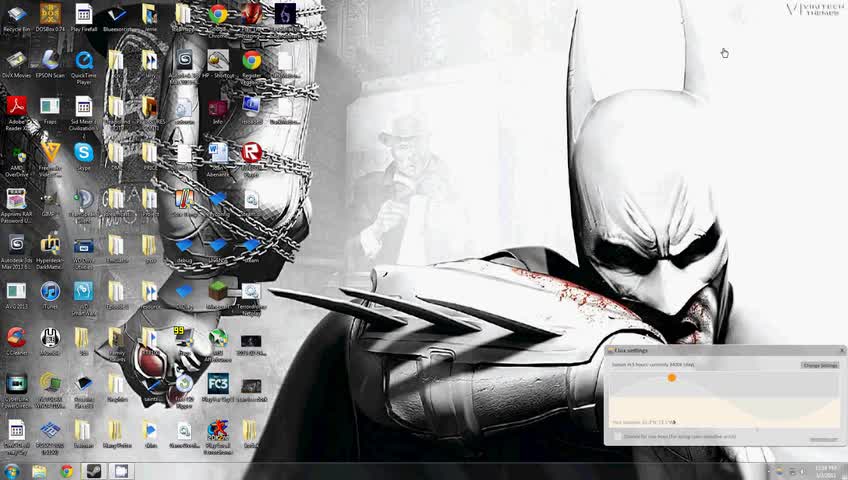This screenshot has width=848, height=480.
Task: Open the Play Firefall shortcut
Action: [x=83, y=17]
